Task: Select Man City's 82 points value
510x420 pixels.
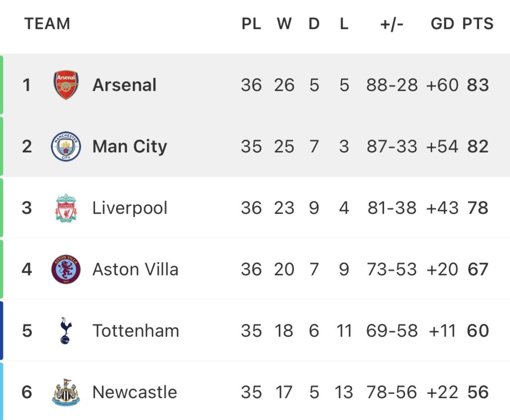Action: [x=478, y=146]
